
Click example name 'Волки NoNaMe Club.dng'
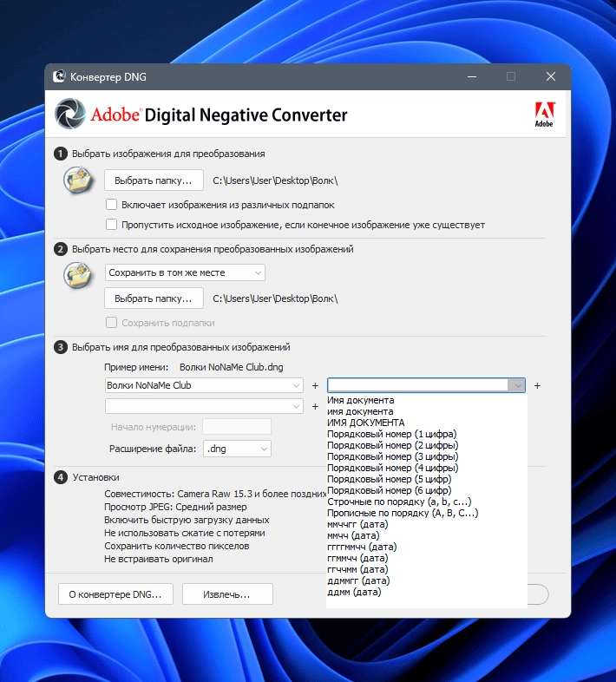[232, 367]
